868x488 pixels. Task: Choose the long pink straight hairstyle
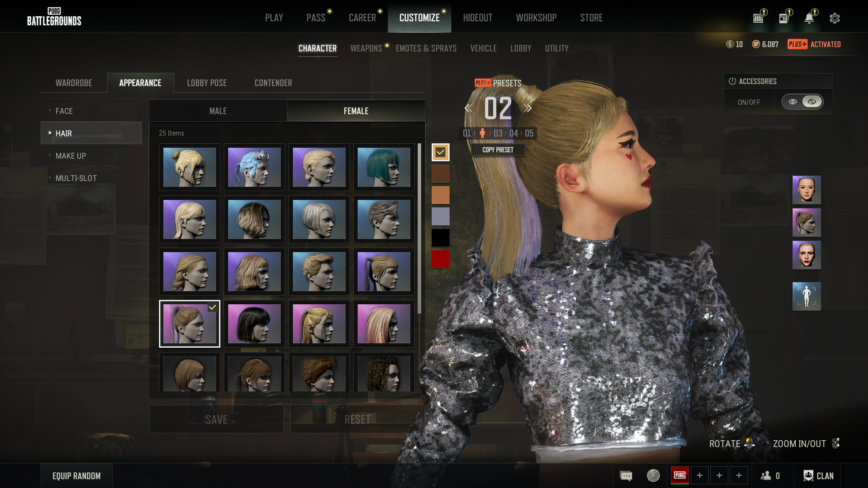tap(384, 324)
